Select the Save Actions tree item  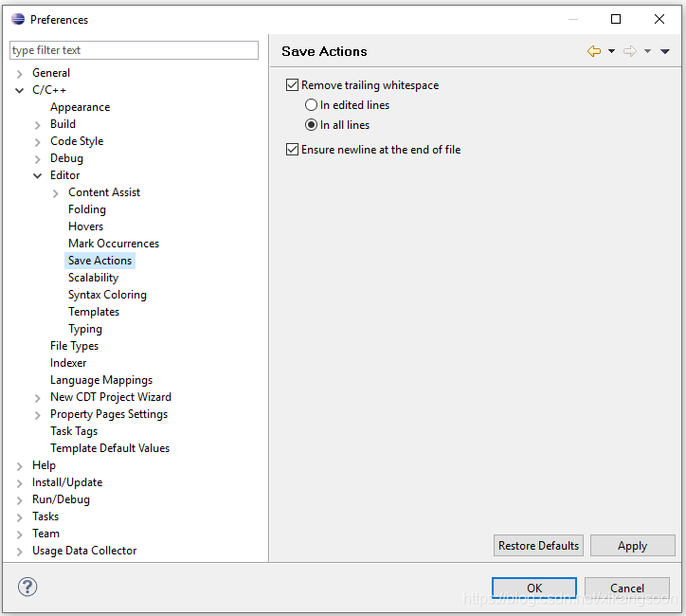99,261
